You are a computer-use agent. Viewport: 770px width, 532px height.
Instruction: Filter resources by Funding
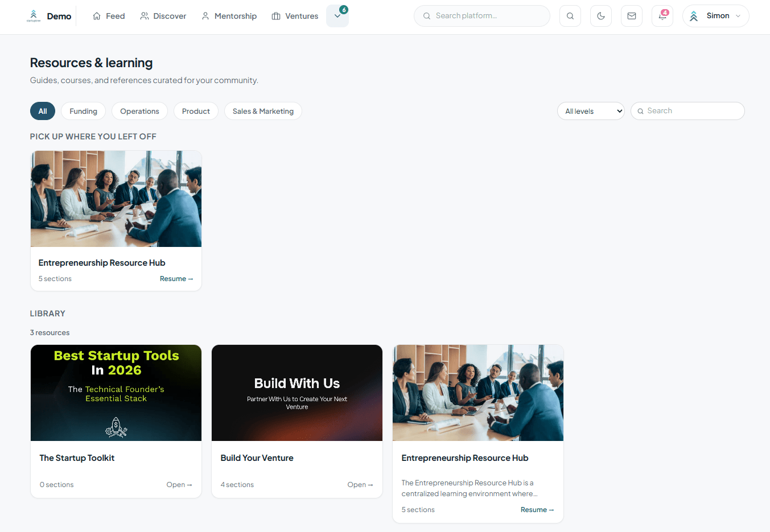[84, 111]
